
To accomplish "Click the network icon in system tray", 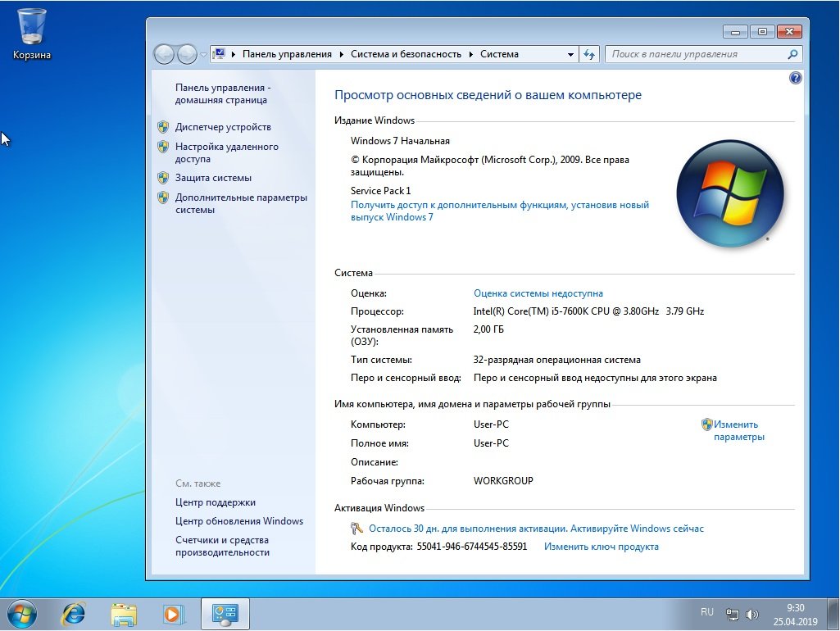I will (x=733, y=614).
